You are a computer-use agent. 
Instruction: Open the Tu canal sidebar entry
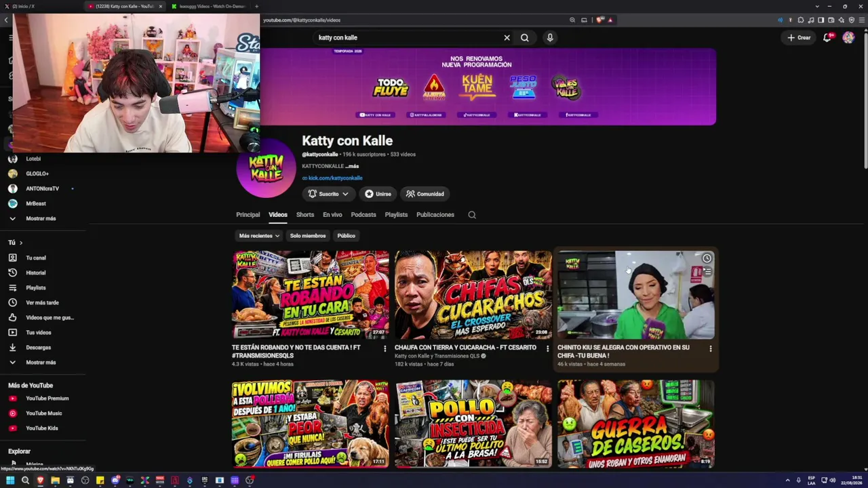36,258
